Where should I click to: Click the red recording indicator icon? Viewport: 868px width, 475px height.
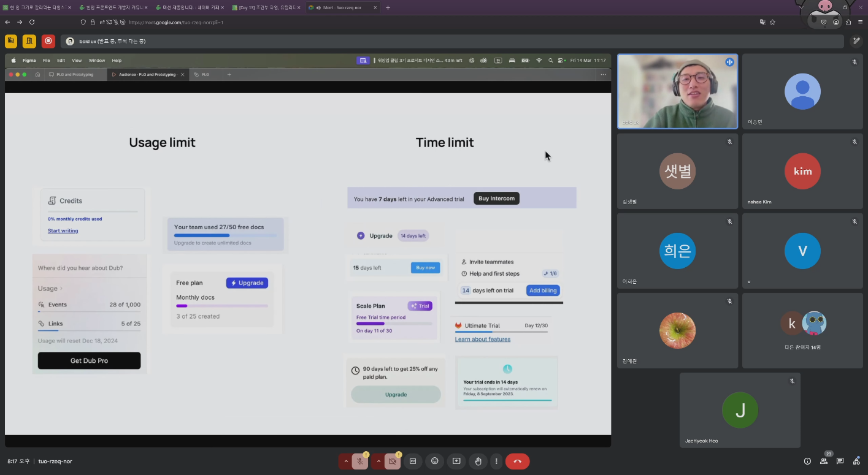(x=48, y=41)
